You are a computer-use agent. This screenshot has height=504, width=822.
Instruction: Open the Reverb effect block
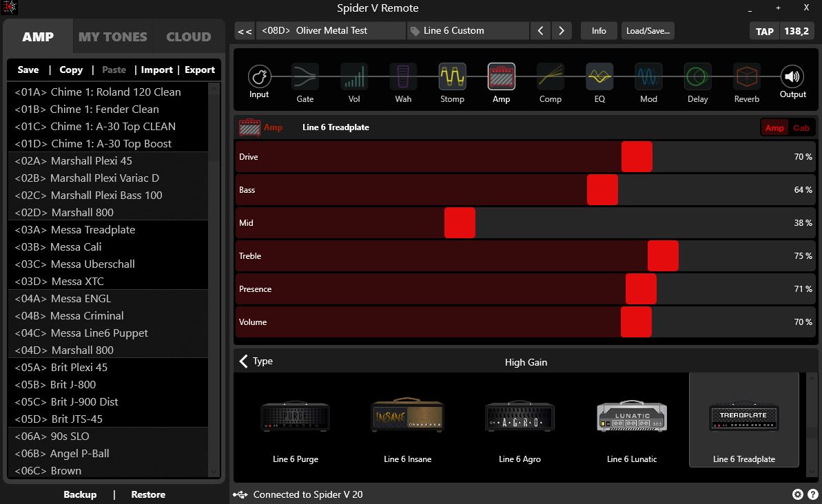tap(746, 76)
